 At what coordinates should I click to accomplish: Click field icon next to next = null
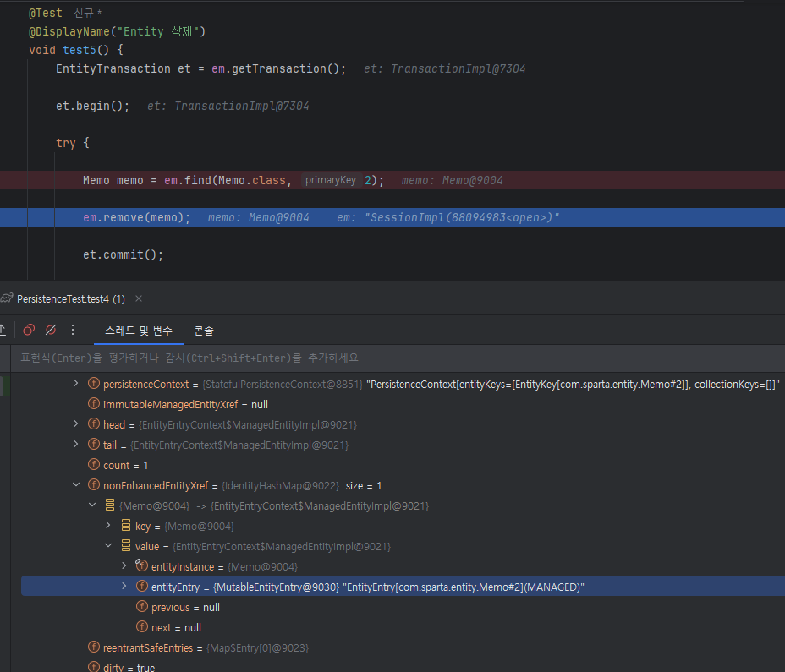(142, 626)
